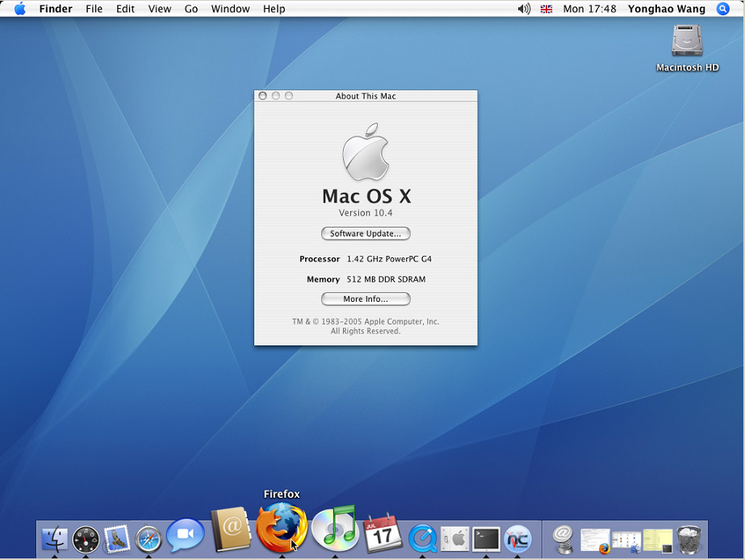Click the volume icon in menu bar
745x560 pixels.
pyautogui.click(x=524, y=9)
